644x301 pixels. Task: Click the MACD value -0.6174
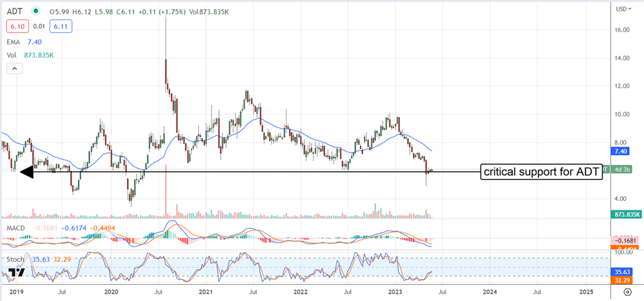pyautogui.click(x=73, y=228)
